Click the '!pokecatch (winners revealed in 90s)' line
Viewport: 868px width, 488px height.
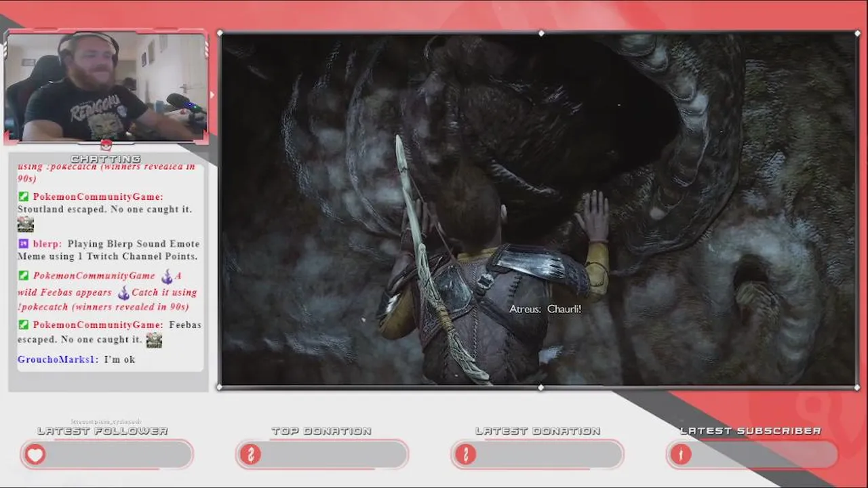click(x=103, y=307)
